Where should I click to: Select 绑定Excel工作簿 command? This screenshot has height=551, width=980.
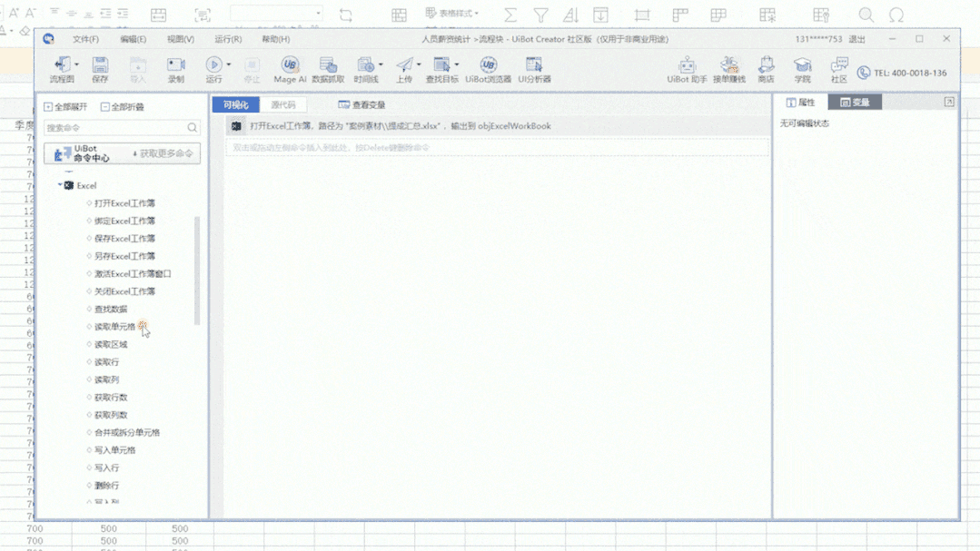click(124, 221)
